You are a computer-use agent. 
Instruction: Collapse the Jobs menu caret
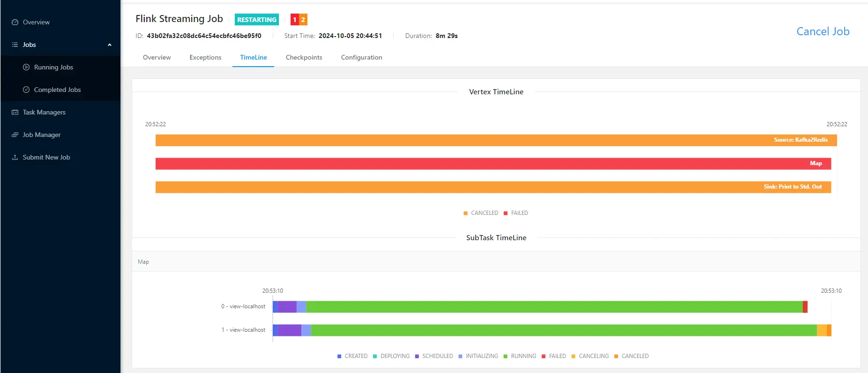(x=110, y=45)
